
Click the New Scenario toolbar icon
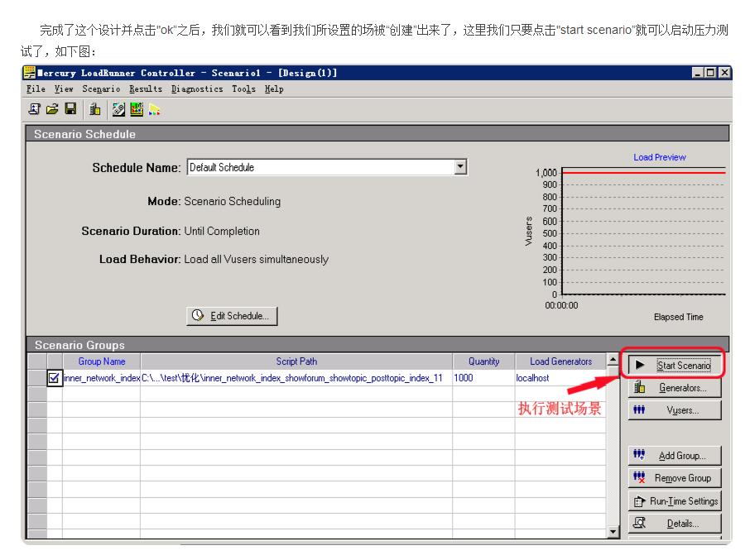(35, 109)
